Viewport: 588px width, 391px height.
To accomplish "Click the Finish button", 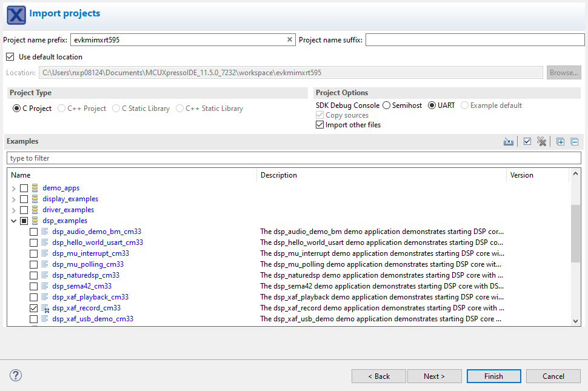I will click(x=493, y=376).
